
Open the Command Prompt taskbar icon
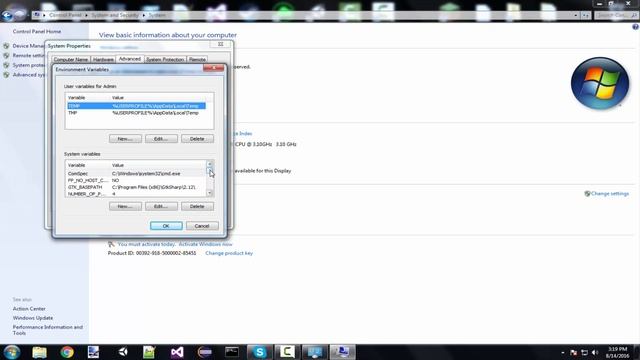pos(232,352)
